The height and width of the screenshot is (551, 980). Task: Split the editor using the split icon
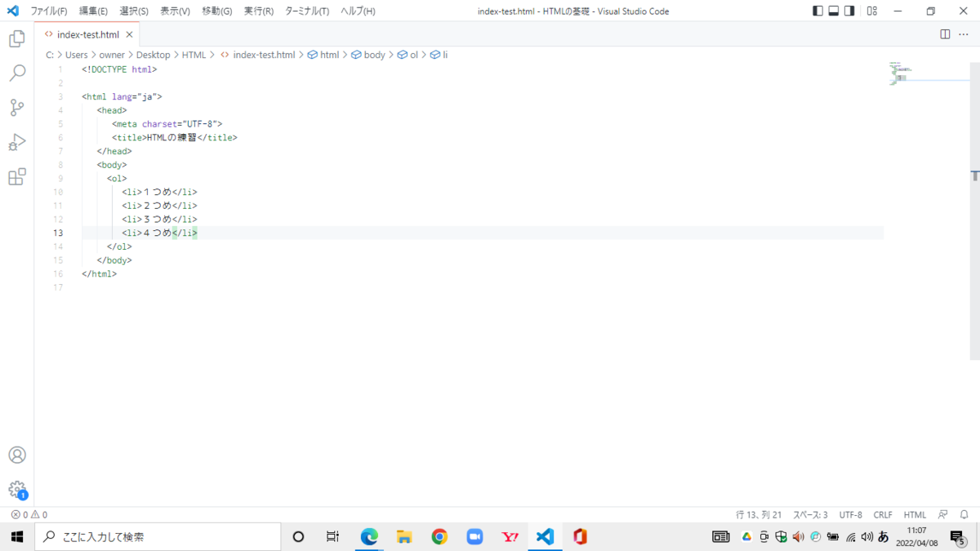coord(946,34)
